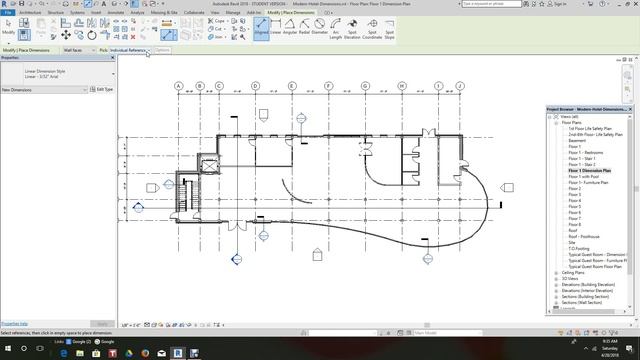Expand Sections (Building Section) node
Viewport: 640px width, 360px height.
[x=556, y=297]
